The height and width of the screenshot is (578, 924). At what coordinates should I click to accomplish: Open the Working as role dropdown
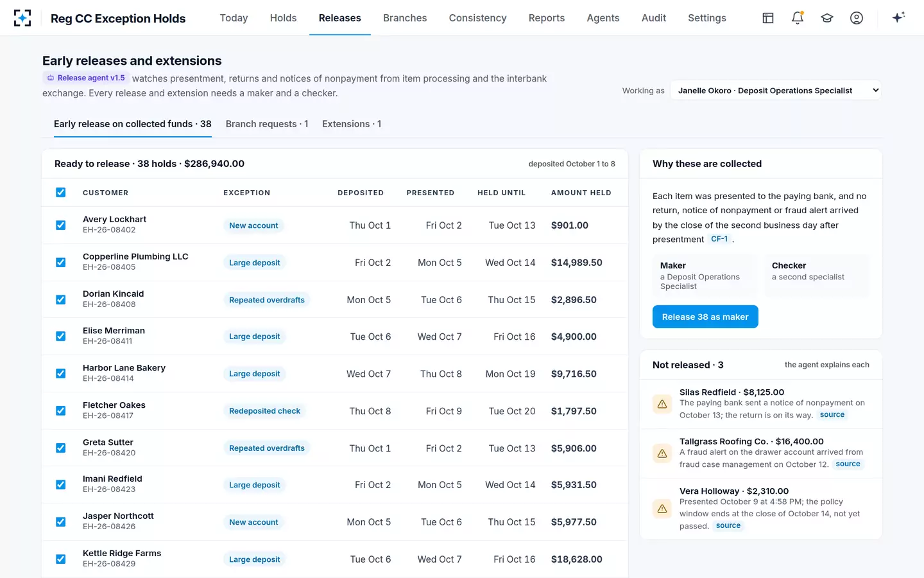tap(776, 91)
